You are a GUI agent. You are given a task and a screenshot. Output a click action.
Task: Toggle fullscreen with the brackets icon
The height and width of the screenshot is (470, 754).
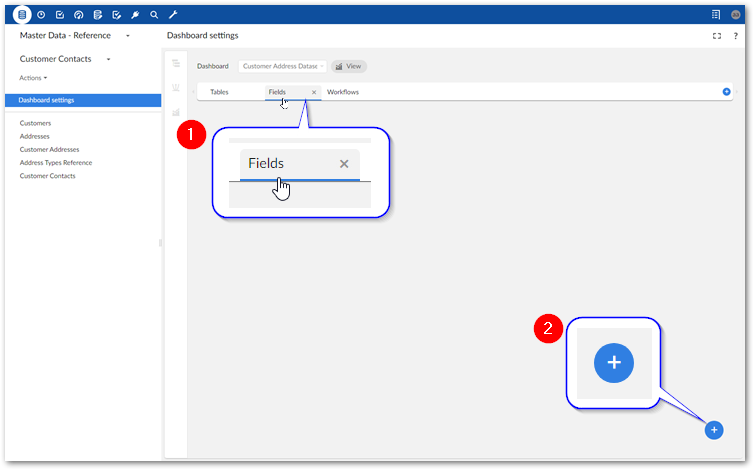tap(717, 36)
